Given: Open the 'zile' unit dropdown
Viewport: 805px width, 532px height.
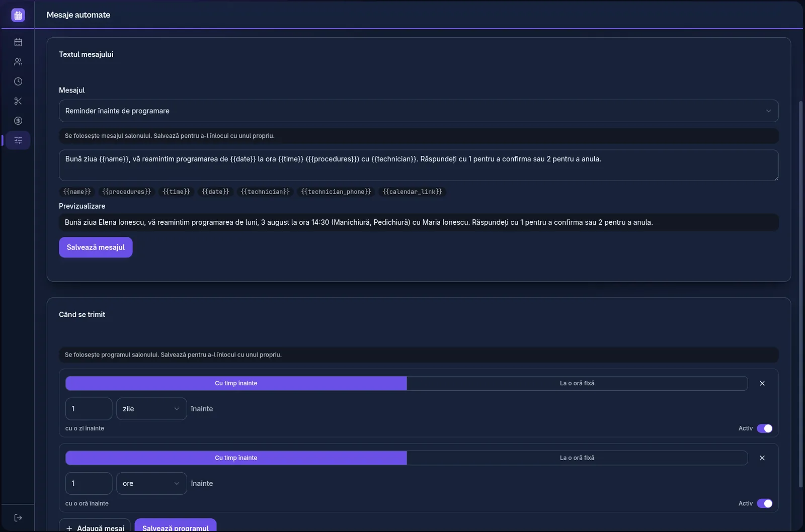Looking at the screenshot, I should click(151, 409).
